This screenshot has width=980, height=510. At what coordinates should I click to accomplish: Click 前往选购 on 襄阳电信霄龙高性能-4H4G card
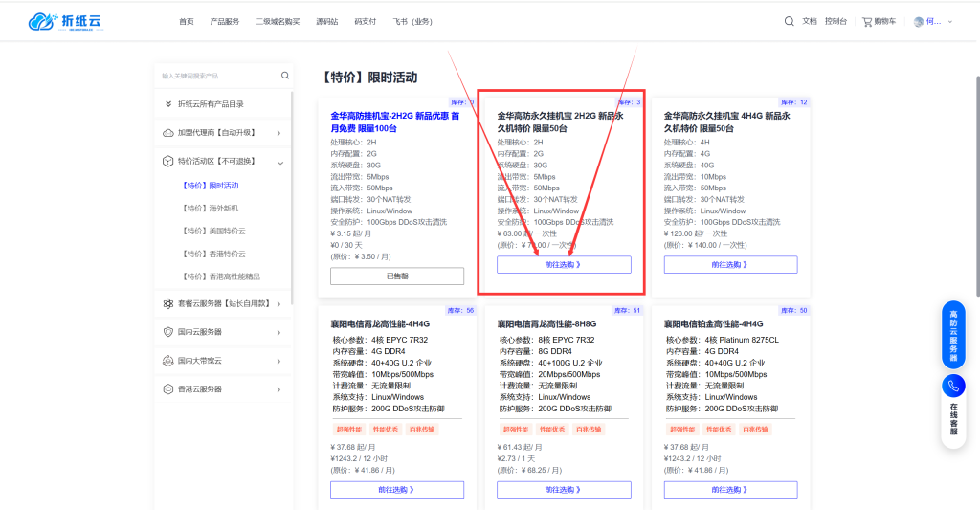[397, 489]
